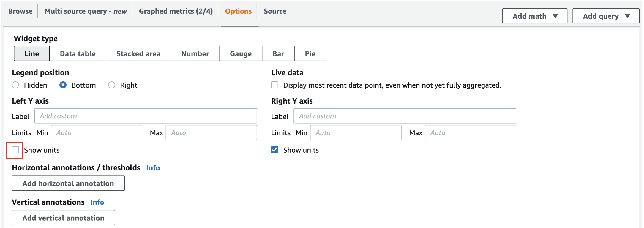Focus the Right Y axis Max field
644x228 pixels.
coord(470,133)
